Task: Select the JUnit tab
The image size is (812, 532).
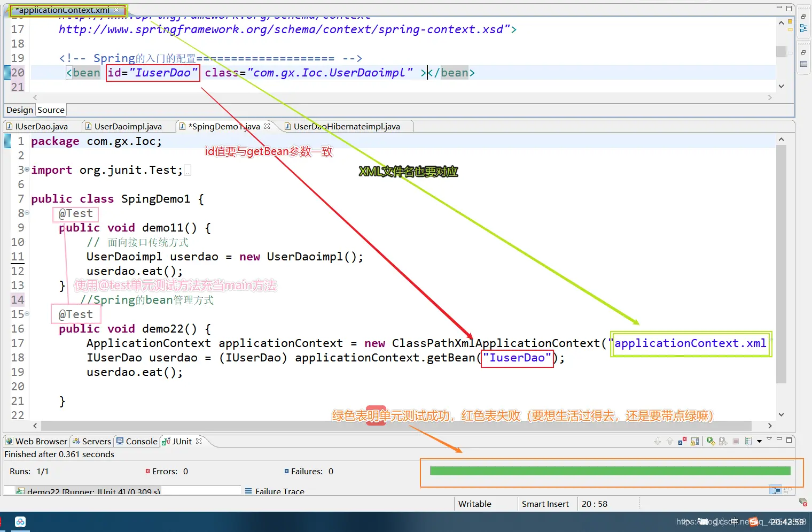Action: 181,441
